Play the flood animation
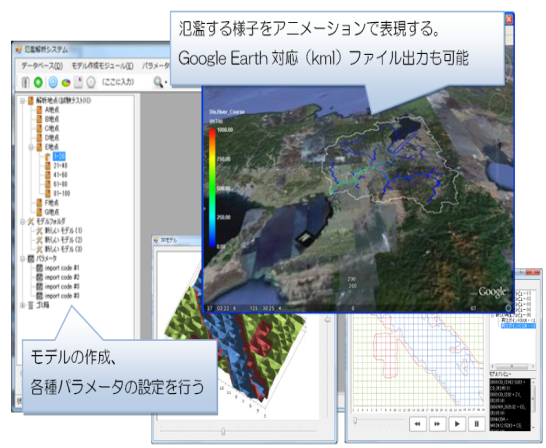 pyautogui.click(x=457, y=424)
